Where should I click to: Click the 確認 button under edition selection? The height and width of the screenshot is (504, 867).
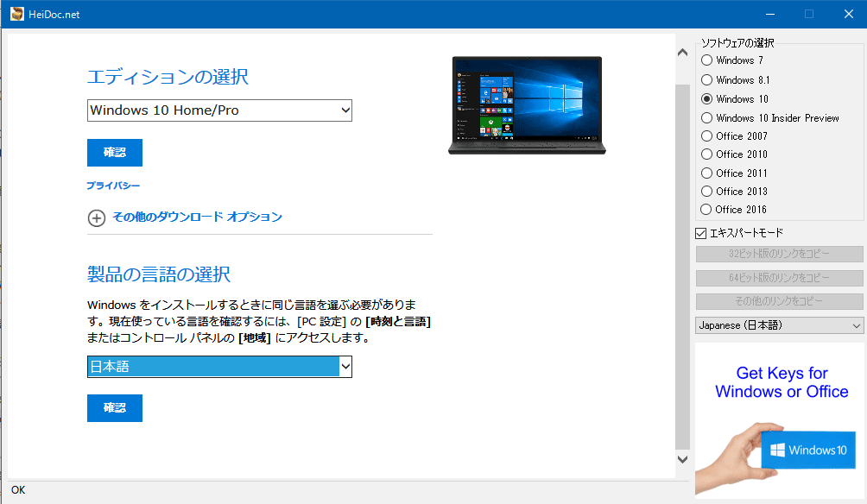coord(115,153)
